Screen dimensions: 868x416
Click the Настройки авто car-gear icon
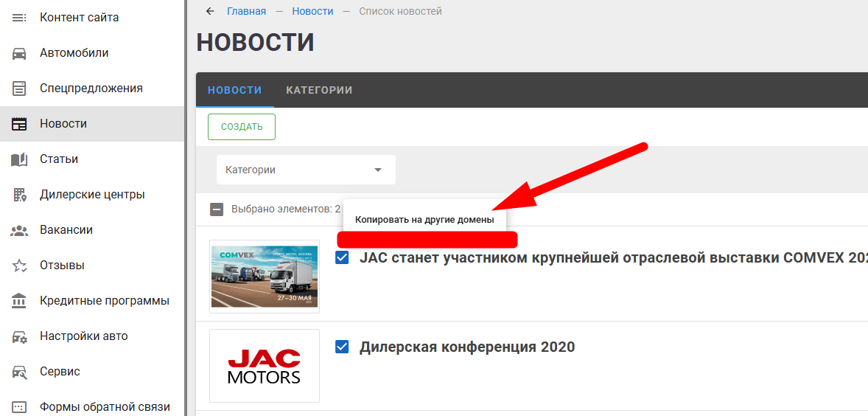point(19,336)
